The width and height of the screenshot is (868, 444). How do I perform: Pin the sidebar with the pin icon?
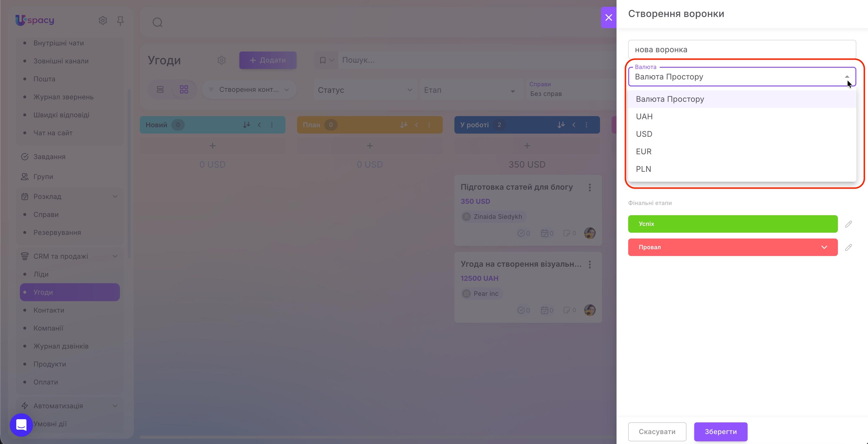pos(120,21)
